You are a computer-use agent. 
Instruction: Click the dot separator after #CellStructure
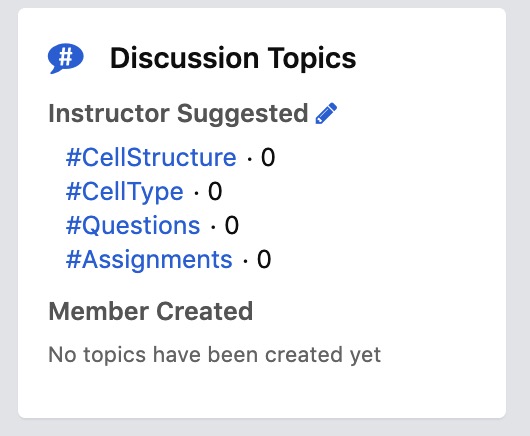[249, 159]
